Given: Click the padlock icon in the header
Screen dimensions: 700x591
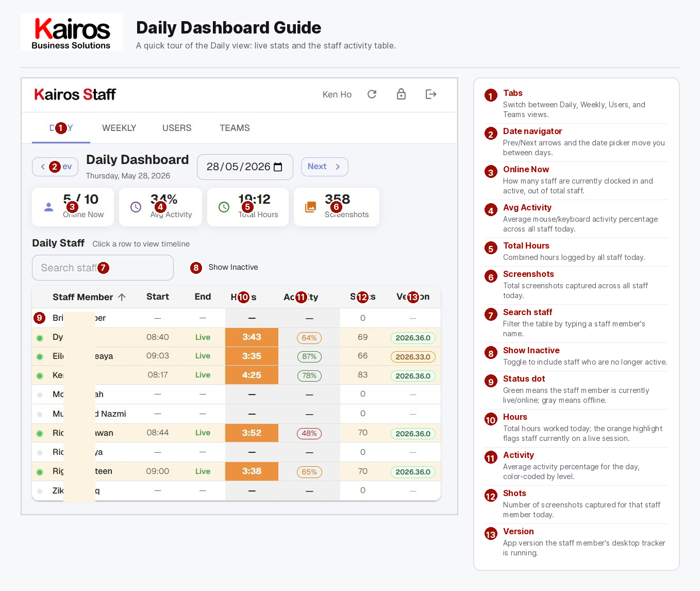Looking at the screenshot, I should (x=401, y=94).
